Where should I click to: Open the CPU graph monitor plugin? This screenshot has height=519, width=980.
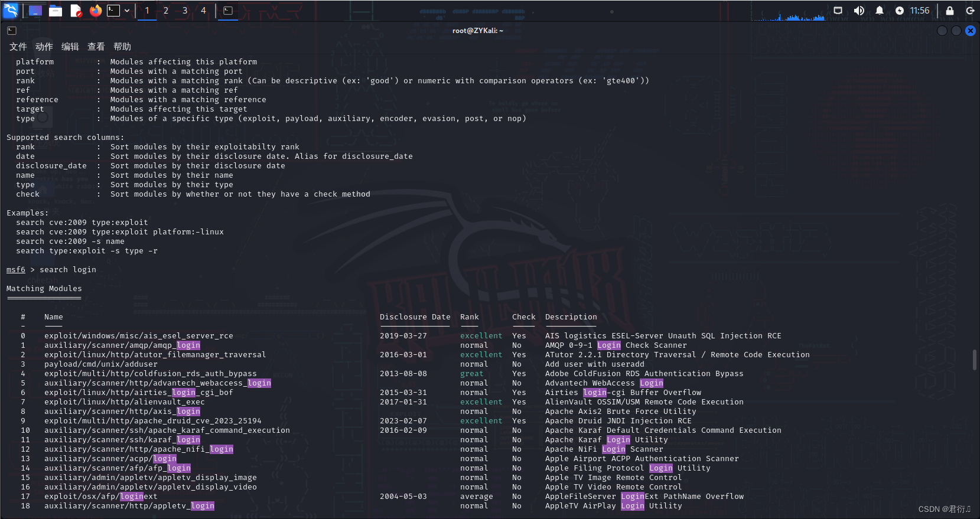click(789, 11)
